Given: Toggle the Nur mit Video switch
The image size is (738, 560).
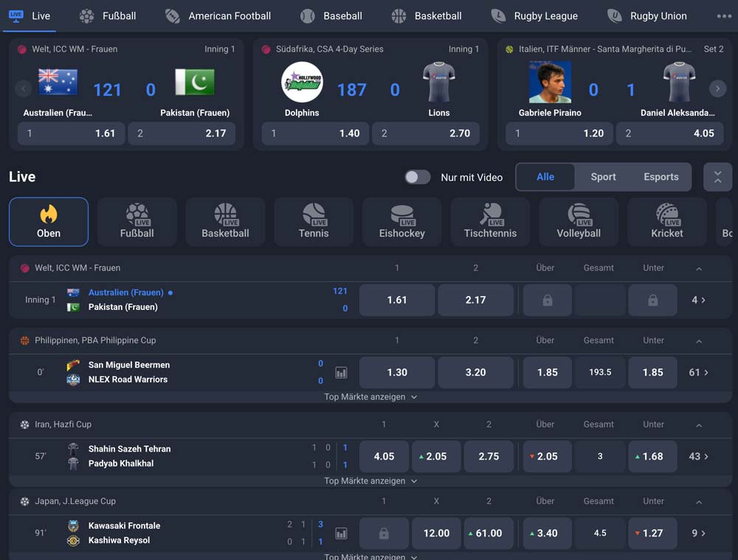Looking at the screenshot, I should pyautogui.click(x=418, y=177).
